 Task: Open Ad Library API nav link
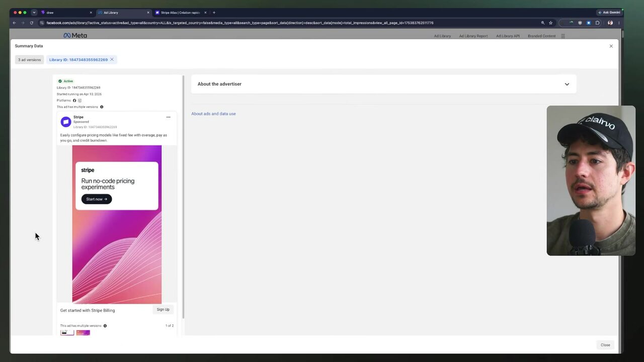click(508, 36)
